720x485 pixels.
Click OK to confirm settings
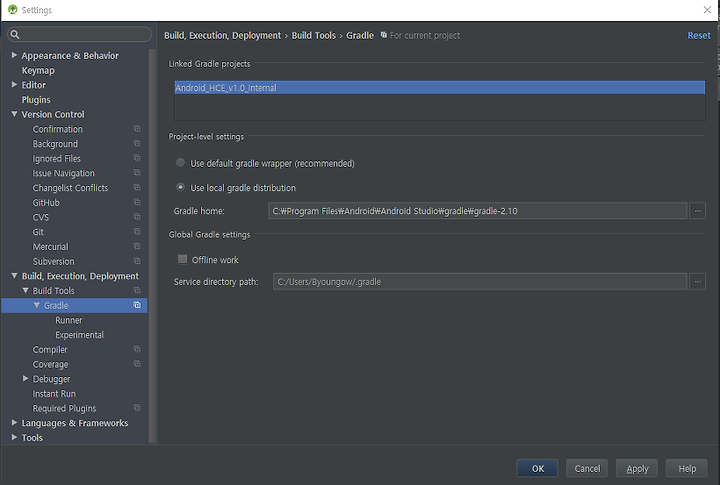[537, 468]
